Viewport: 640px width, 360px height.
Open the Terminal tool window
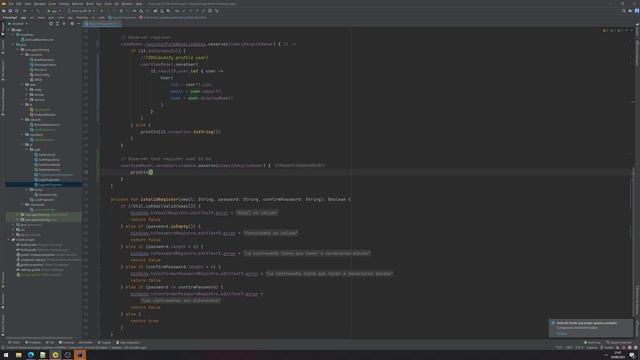click(x=66, y=342)
